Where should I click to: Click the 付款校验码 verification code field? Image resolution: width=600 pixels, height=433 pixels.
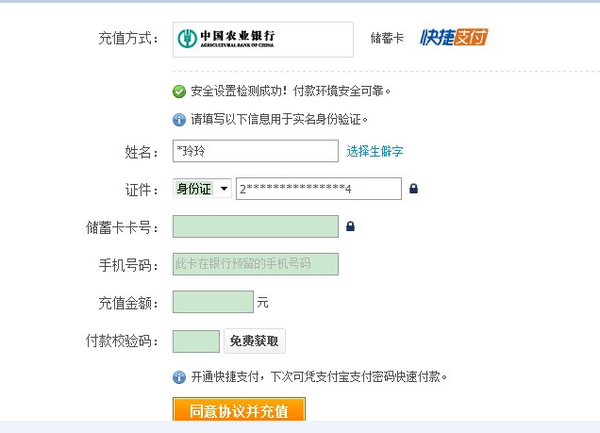pos(196,341)
